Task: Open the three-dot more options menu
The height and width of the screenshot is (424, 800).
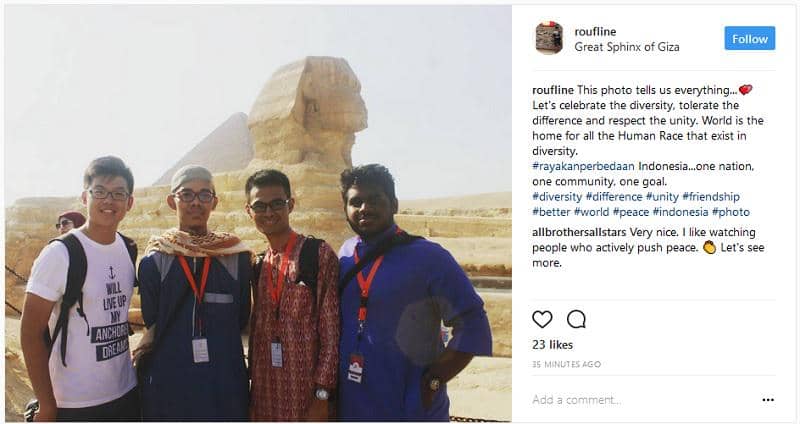Action: coord(768,400)
